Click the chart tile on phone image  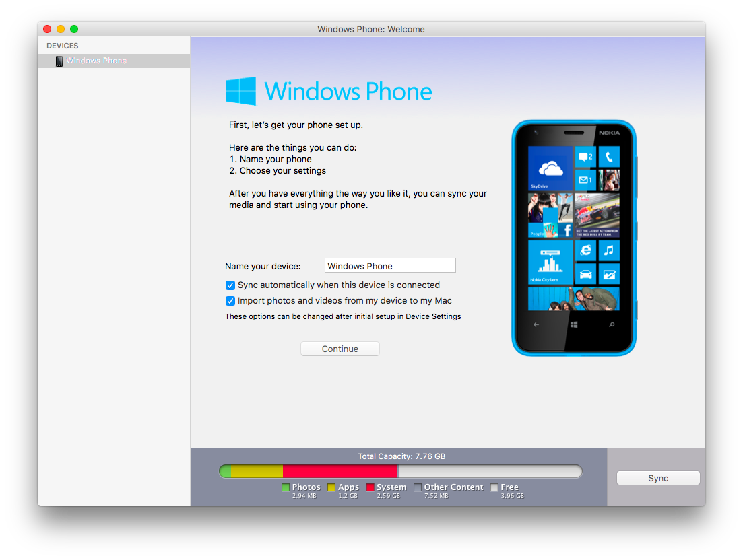[609, 274]
